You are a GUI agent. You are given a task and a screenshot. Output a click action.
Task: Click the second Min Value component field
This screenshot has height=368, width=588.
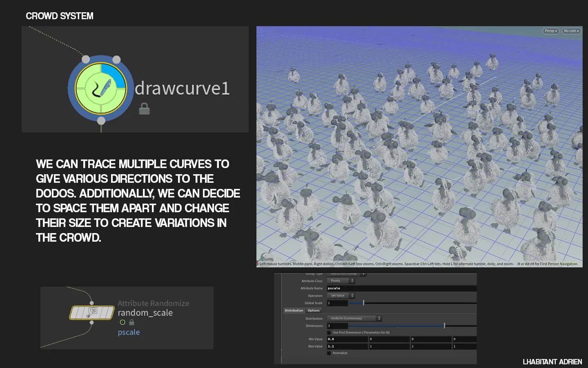(x=390, y=339)
